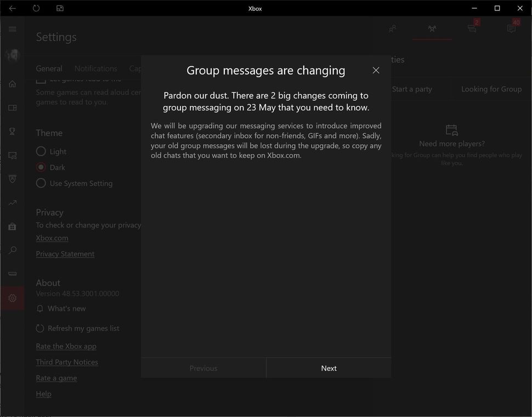
Task: Open the Home section in the sidebar
Action: (12, 83)
